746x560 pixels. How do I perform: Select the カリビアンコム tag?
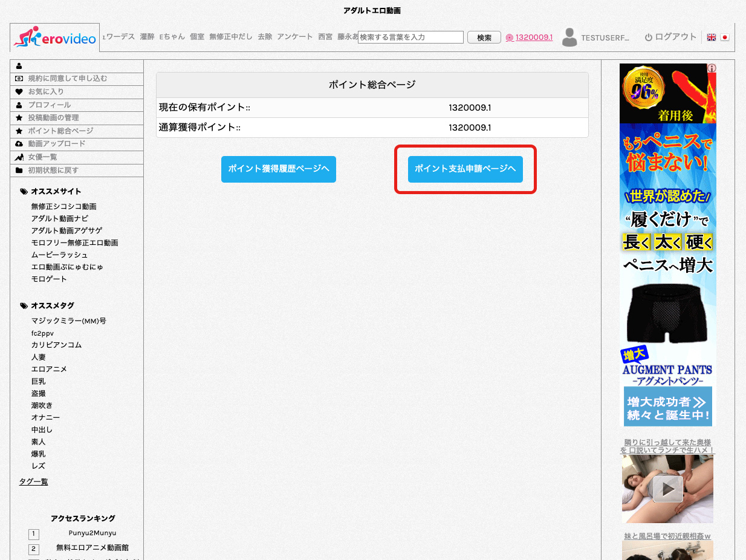coord(56,345)
